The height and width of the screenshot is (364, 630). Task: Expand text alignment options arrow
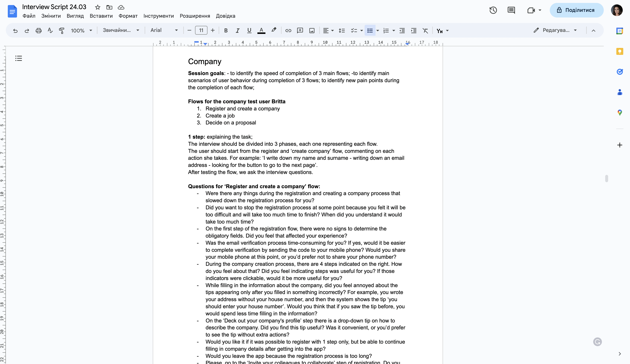click(x=332, y=30)
